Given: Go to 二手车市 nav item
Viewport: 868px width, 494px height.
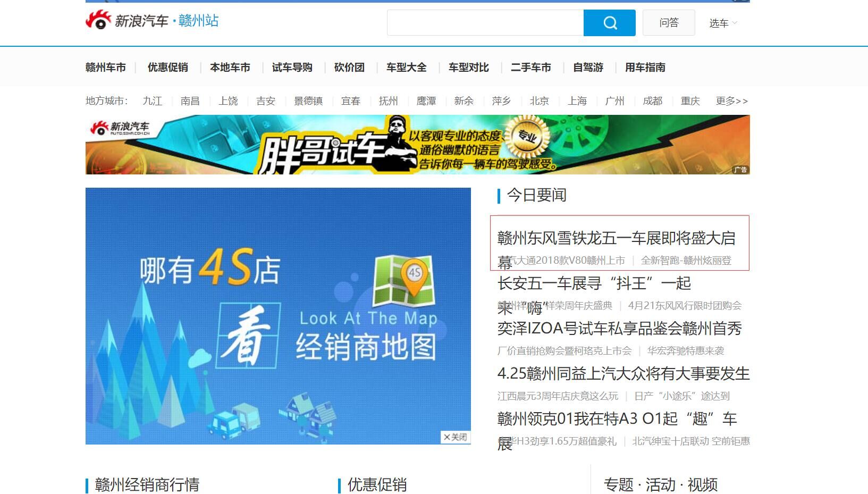Looking at the screenshot, I should pos(531,68).
